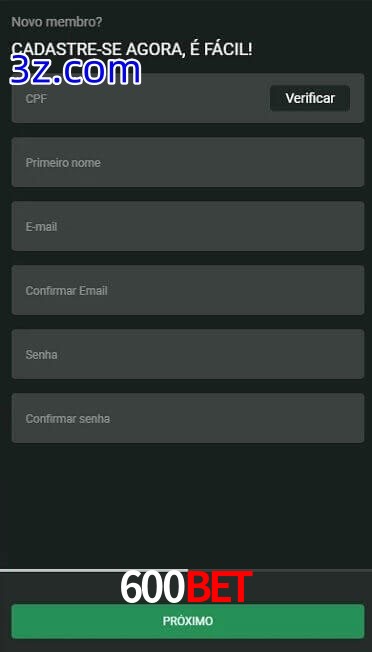
Task: Click the CADASTRE-SE AGORA, É FÁCIL! heading
Action: point(132,49)
